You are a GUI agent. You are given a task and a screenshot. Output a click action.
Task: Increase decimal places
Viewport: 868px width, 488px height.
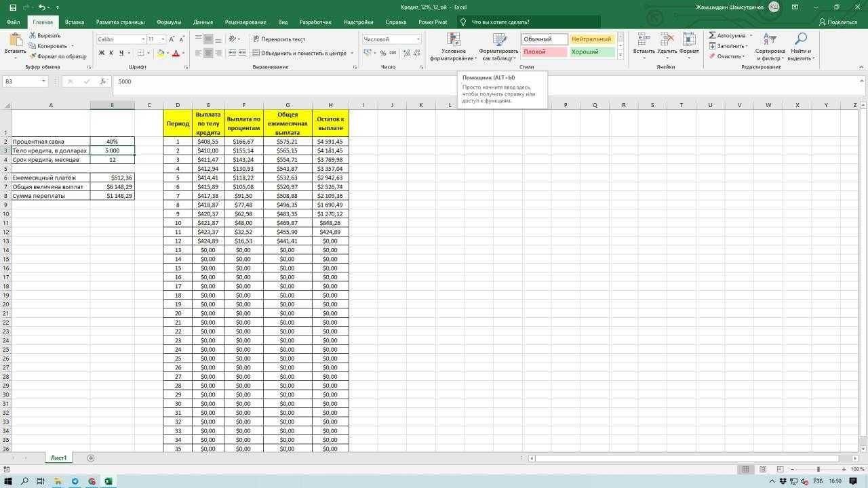point(406,53)
